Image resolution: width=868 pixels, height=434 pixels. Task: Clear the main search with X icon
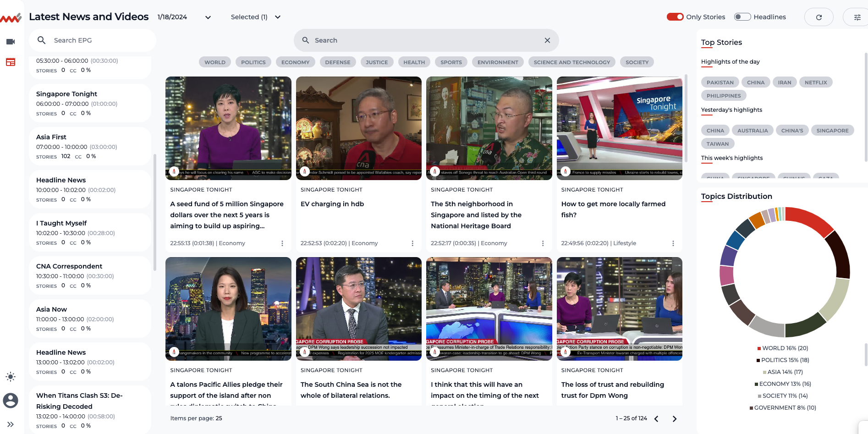[x=547, y=40]
